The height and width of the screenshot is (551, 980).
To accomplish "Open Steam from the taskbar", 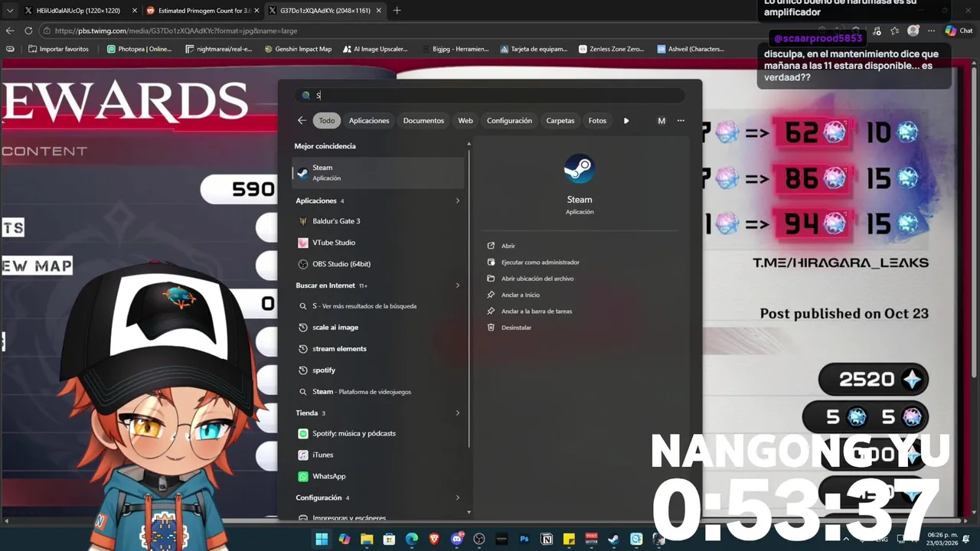I will [x=613, y=539].
